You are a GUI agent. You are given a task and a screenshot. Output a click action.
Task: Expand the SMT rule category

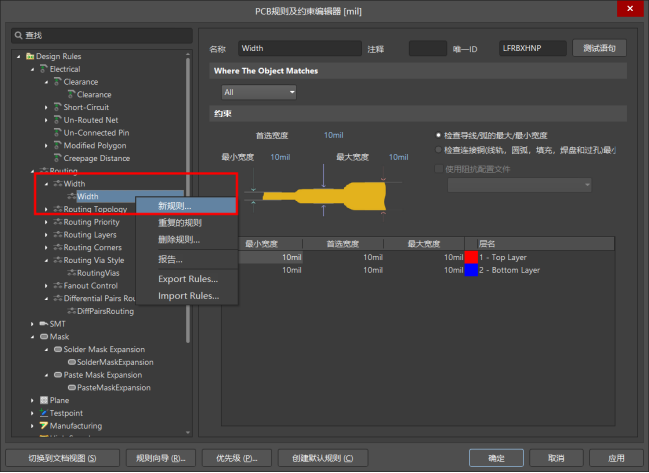pyautogui.click(x=32, y=324)
